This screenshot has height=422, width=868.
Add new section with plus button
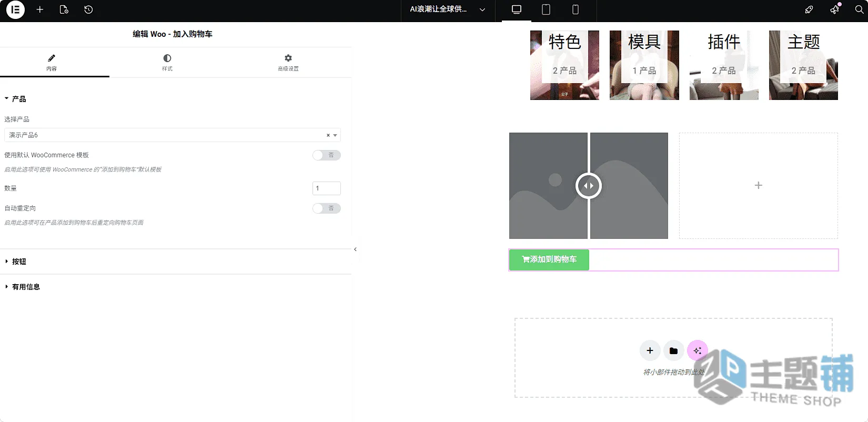coord(650,350)
